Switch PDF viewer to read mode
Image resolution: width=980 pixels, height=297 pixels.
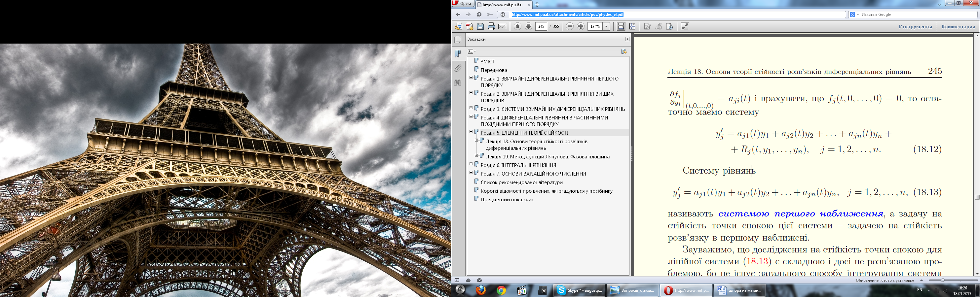point(685,26)
